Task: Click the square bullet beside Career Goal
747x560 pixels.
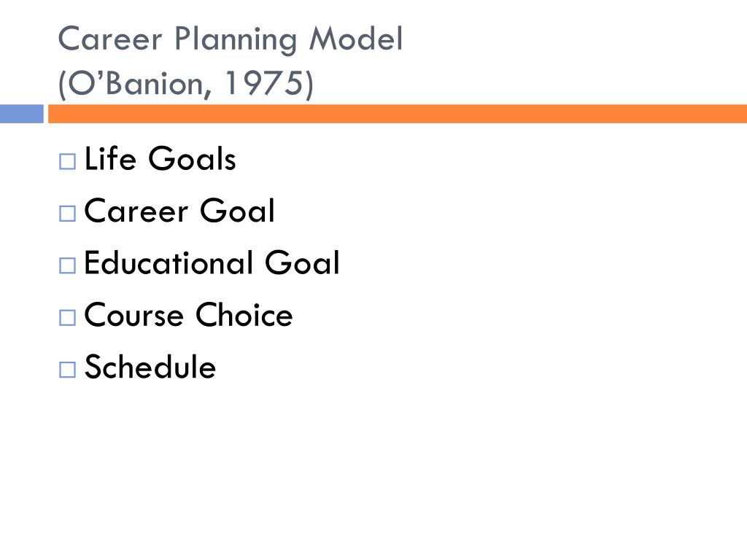Action: click(x=67, y=214)
